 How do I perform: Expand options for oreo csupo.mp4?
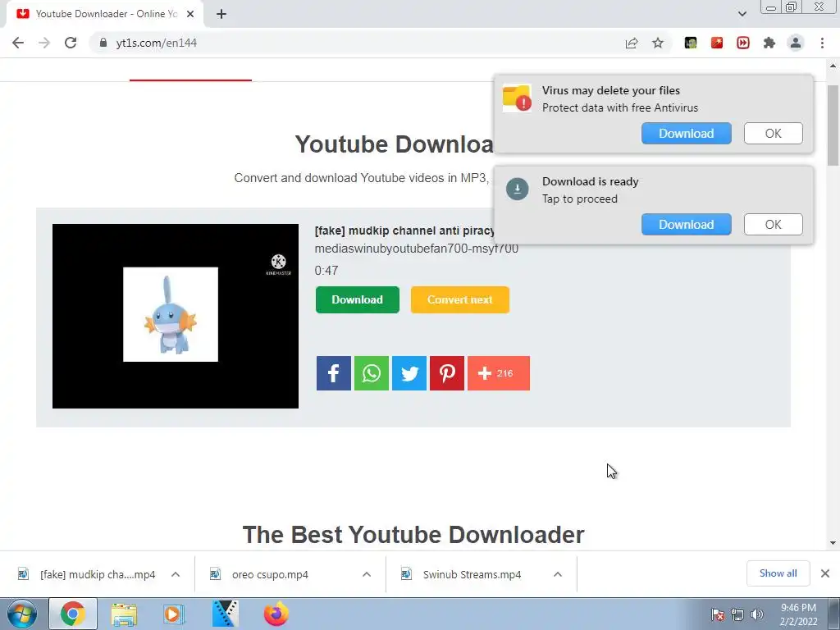[367, 574]
